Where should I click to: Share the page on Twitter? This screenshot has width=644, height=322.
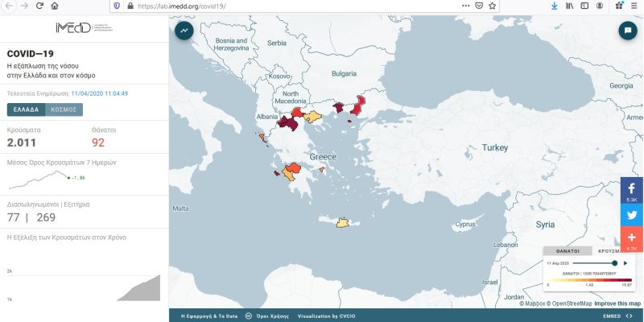coord(632,215)
